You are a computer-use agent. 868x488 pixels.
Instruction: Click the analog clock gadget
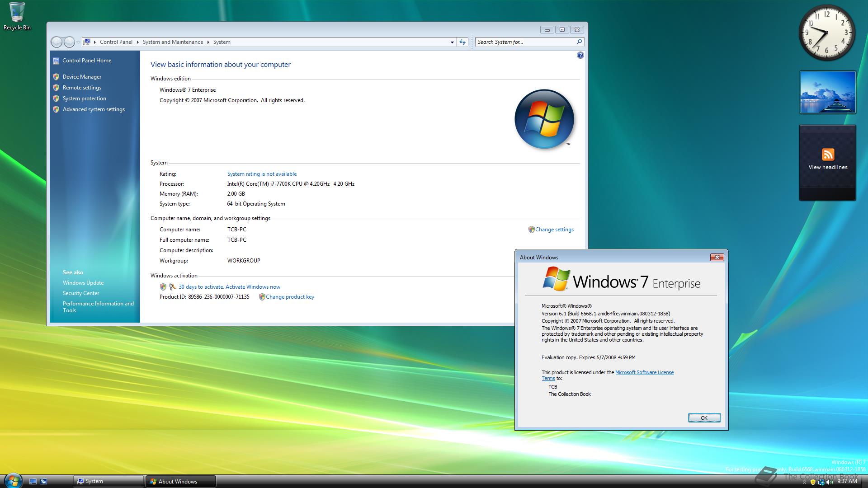click(827, 33)
